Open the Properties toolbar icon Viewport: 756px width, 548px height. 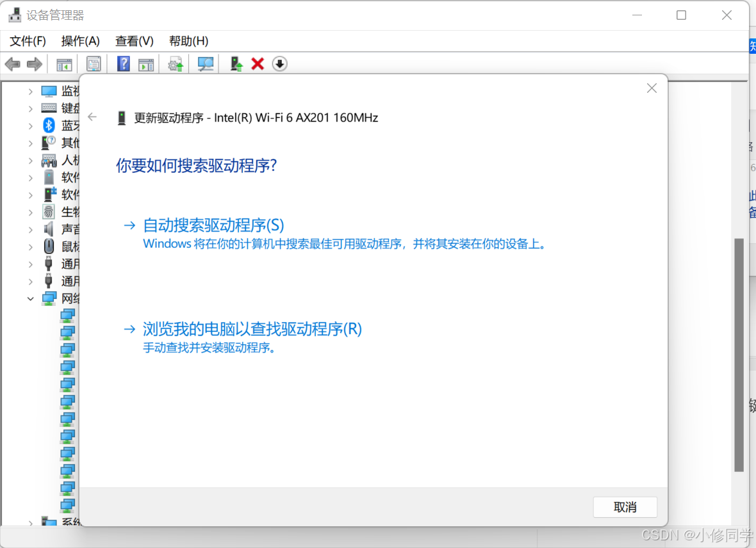pyautogui.click(x=94, y=64)
